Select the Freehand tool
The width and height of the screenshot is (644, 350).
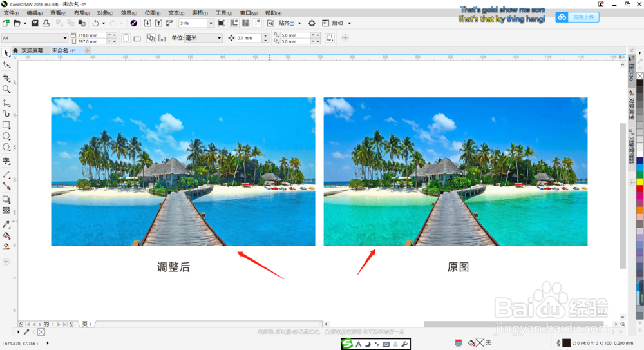[6, 103]
